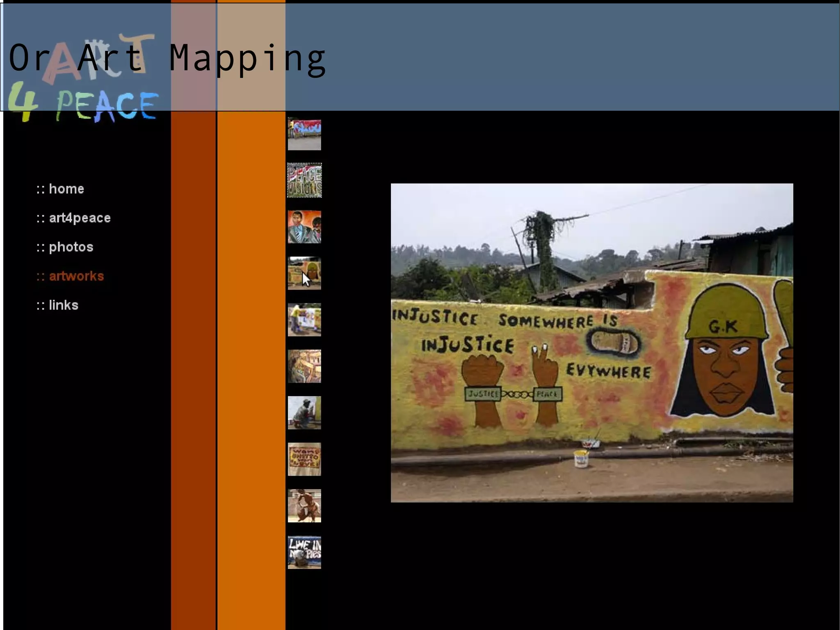Image resolution: width=840 pixels, height=630 pixels.
Task: Click the Art 4 Peace logo
Action: point(83,78)
